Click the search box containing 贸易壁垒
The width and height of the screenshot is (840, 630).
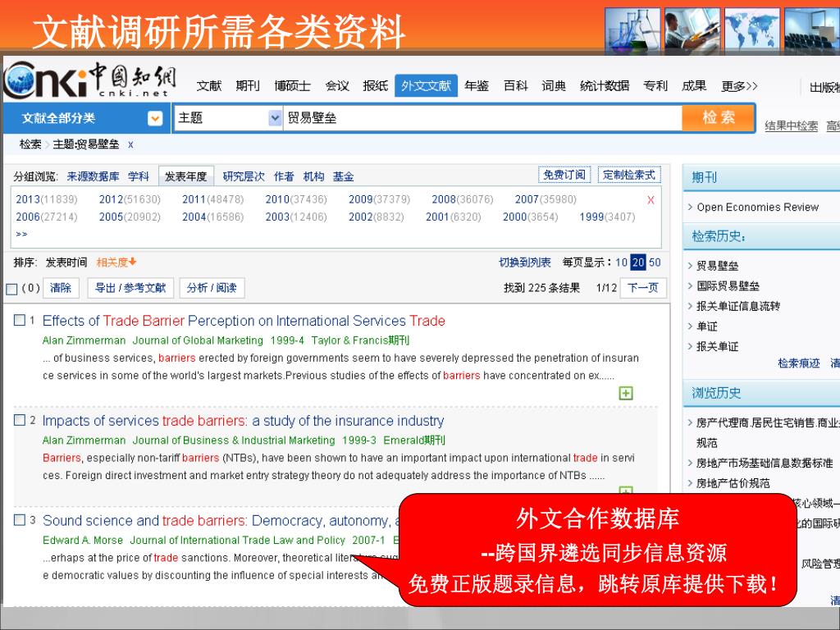482,118
